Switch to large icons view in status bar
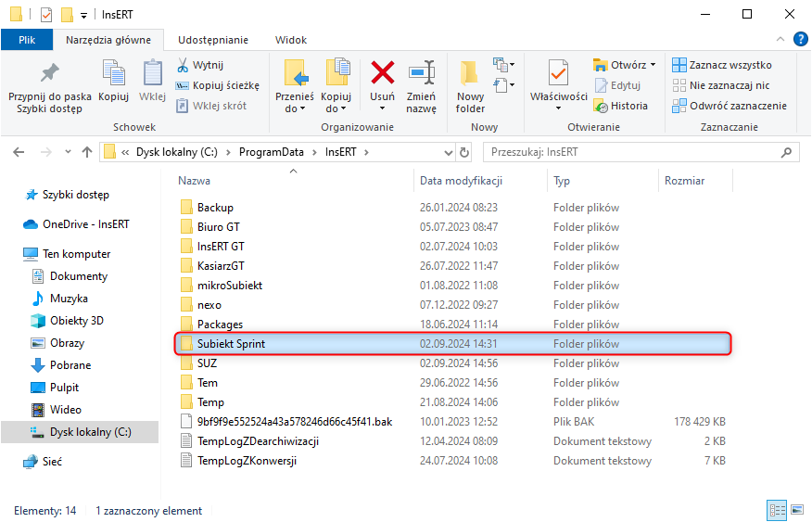The width and height of the screenshot is (812, 522). click(x=797, y=510)
